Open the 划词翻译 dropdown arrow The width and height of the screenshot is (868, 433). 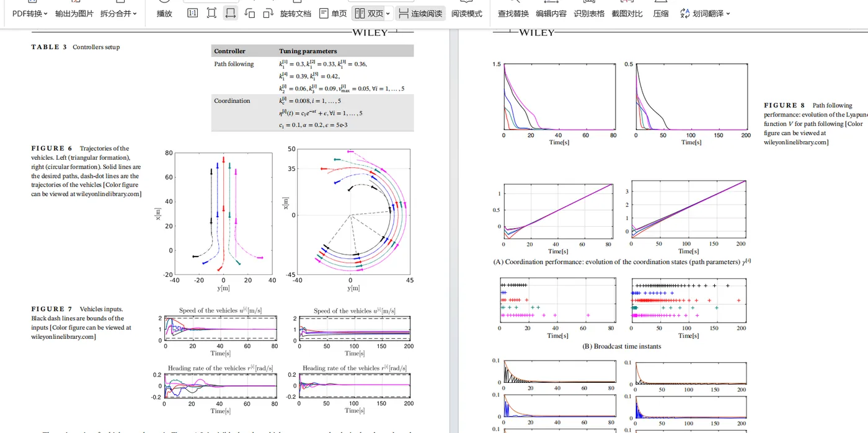[728, 14]
